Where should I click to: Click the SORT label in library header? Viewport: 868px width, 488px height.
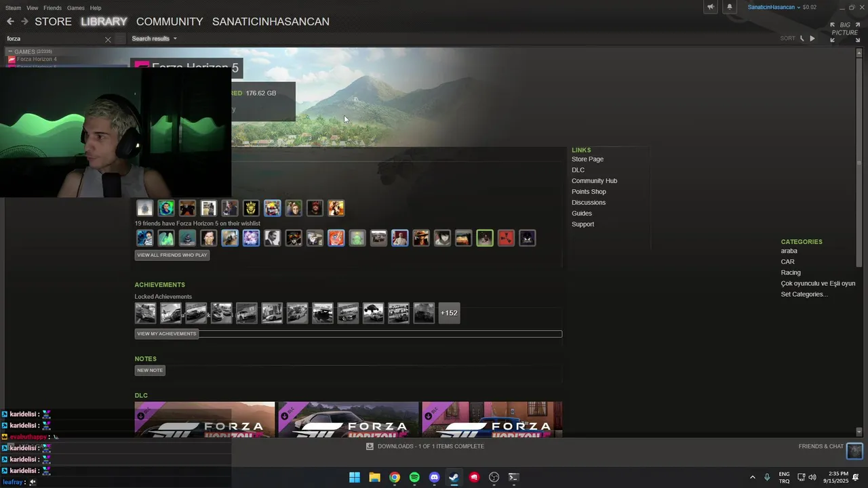[787, 39]
